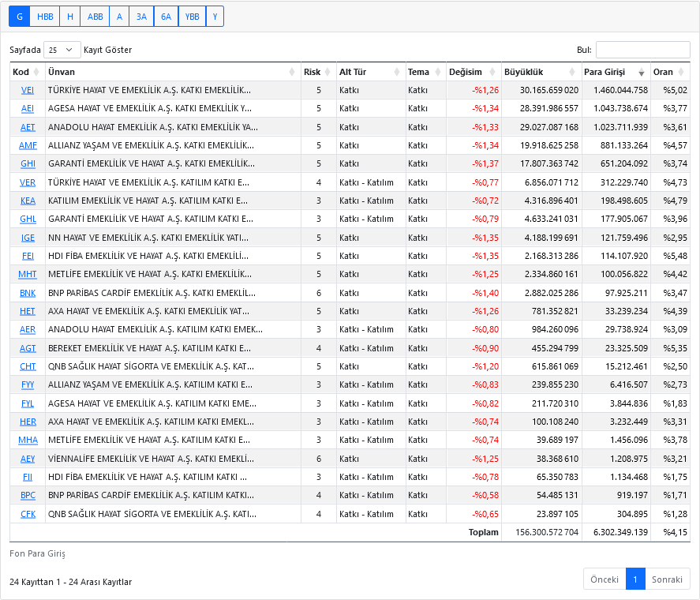Open the HER fund link
The image size is (700, 600).
click(28, 422)
